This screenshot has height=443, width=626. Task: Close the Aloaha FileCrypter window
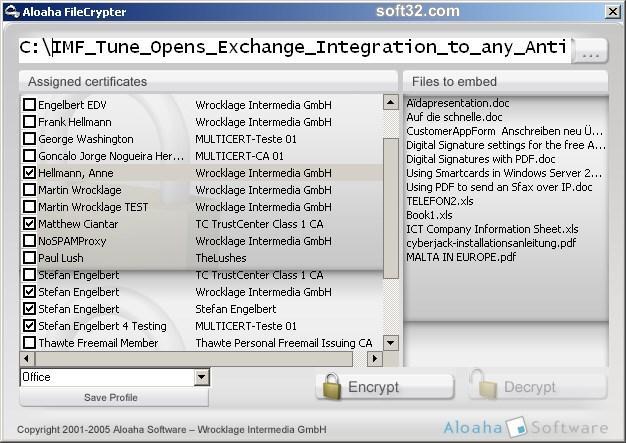(612, 11)
